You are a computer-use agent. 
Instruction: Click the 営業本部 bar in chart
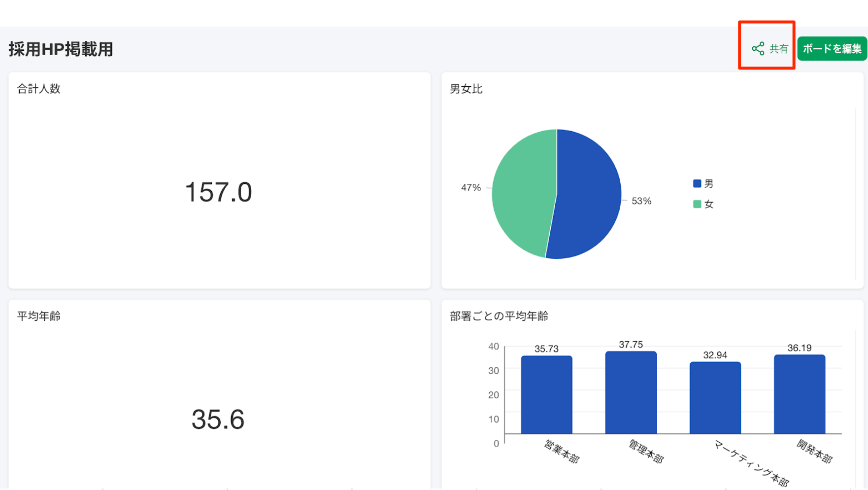coord(546,394)
